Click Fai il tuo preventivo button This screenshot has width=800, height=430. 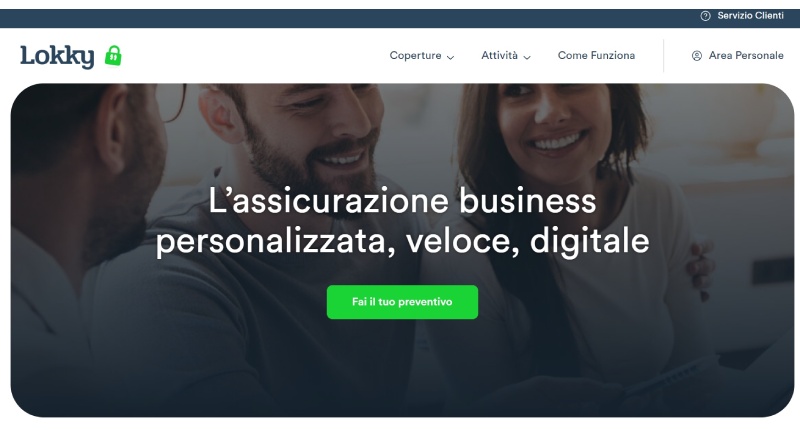403,302
